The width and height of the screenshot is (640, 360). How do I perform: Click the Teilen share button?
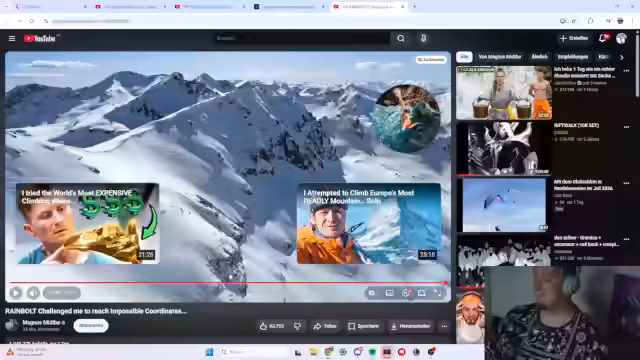tap(325, 326)
